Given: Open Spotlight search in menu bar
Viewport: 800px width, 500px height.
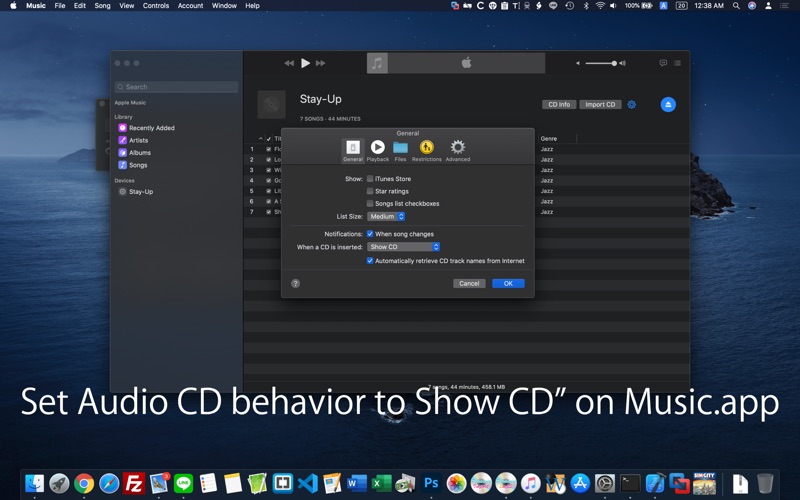Looking at the screenshot, I should click(736, 6).
